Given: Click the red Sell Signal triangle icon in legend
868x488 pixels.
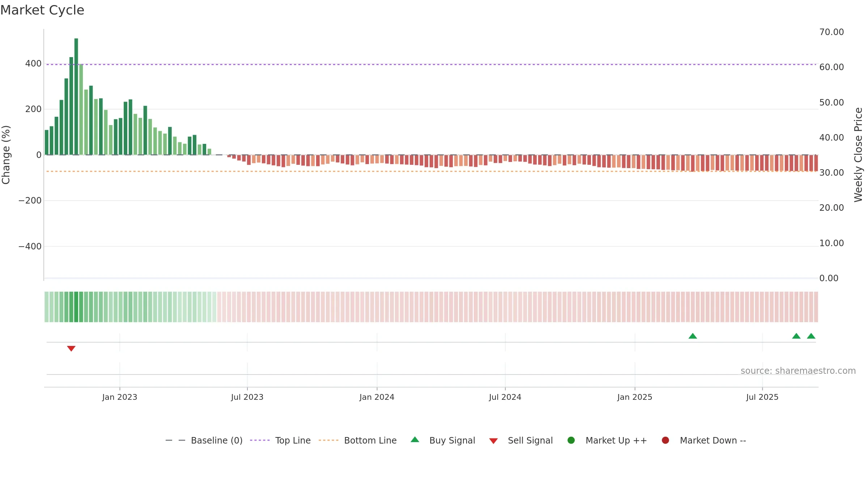Looking at the screenshot, I should (493, 441).
